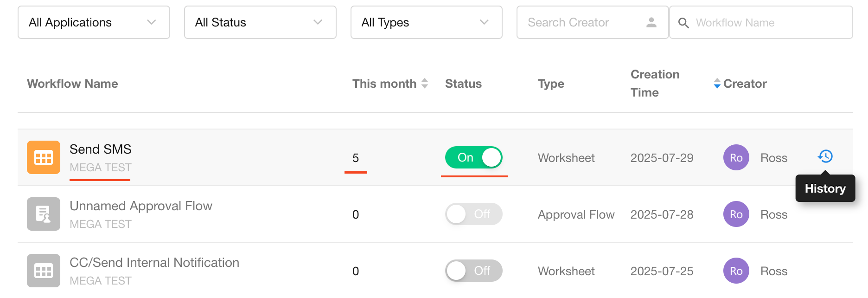Click Ross's avatar in the Send SMS row
The height and width of the screenshot is (298, 868).
736,157
